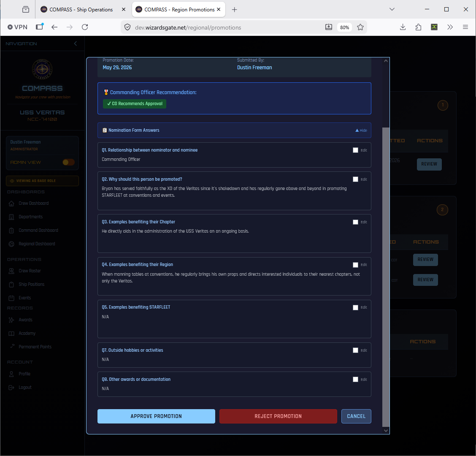Click the Logout icon in sidebar
Viewport: 476px width, 456px height.
coord(11,387)
